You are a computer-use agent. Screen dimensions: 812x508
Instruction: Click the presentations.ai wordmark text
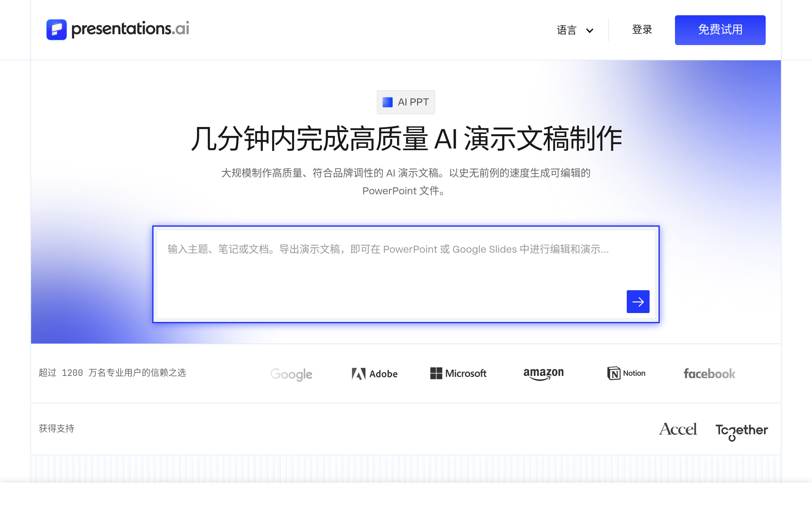(130, 29)
